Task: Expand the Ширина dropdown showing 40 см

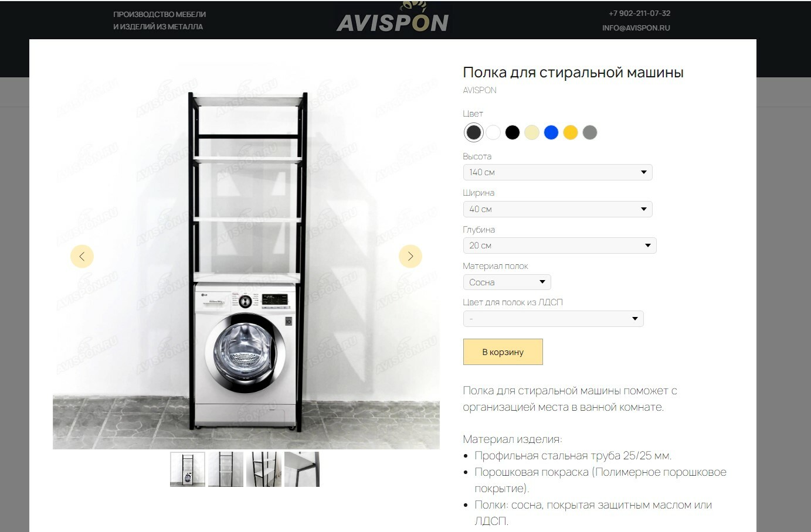Action: (x=558, y=209)
